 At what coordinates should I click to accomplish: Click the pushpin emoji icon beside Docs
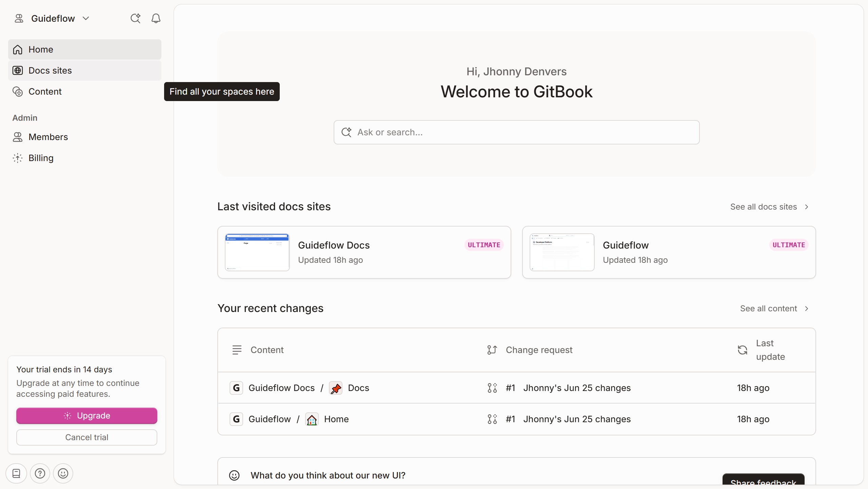pos(336,388)
